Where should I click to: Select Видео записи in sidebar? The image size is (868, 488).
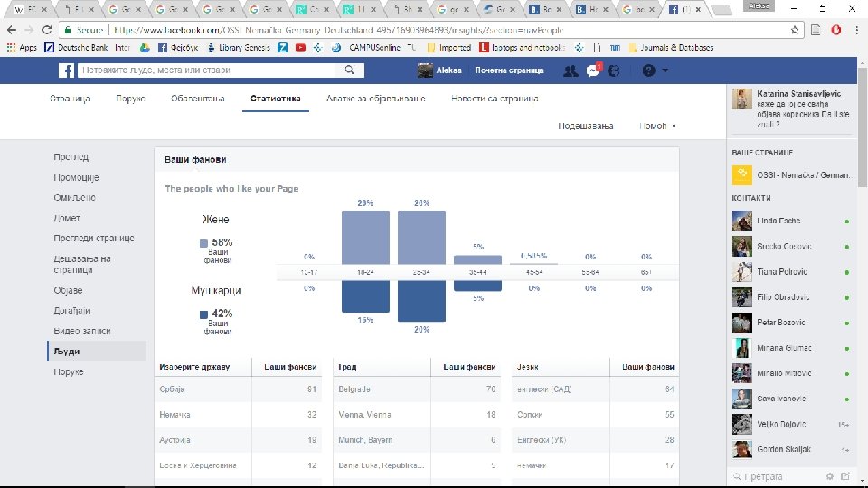pyautogui.click(x=82, y=331)
